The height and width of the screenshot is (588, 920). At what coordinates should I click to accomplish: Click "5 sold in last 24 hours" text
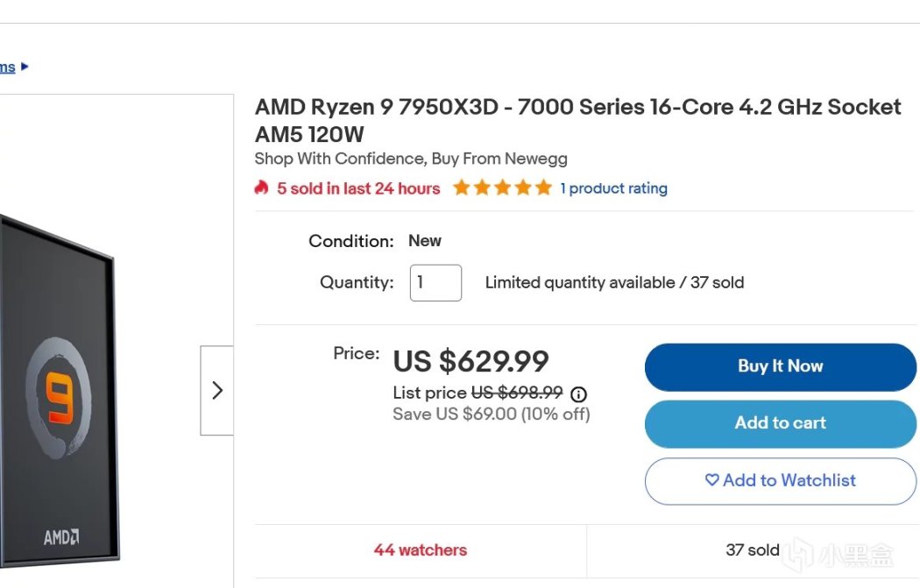(x=358, y=188)
